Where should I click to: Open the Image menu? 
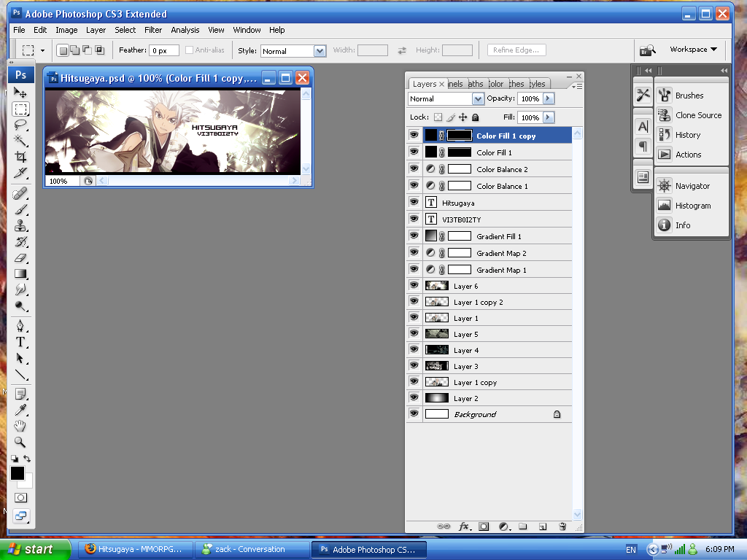click(66, 30)
